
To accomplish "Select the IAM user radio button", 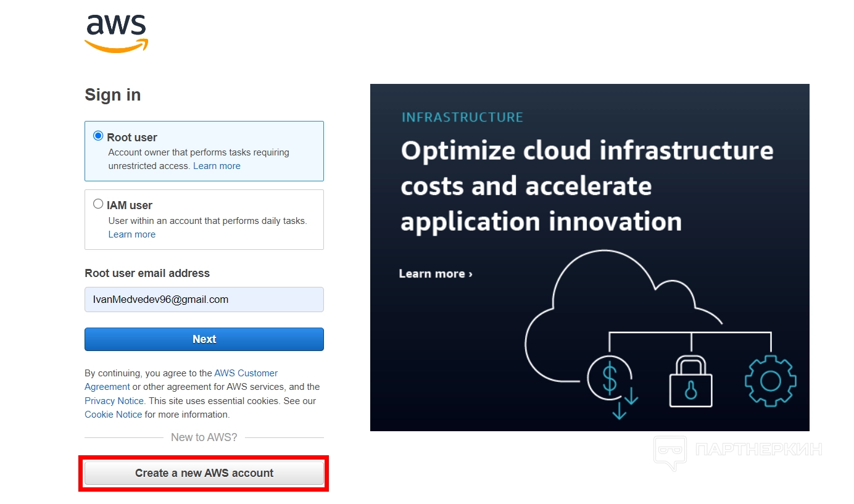I will point(98,204).
